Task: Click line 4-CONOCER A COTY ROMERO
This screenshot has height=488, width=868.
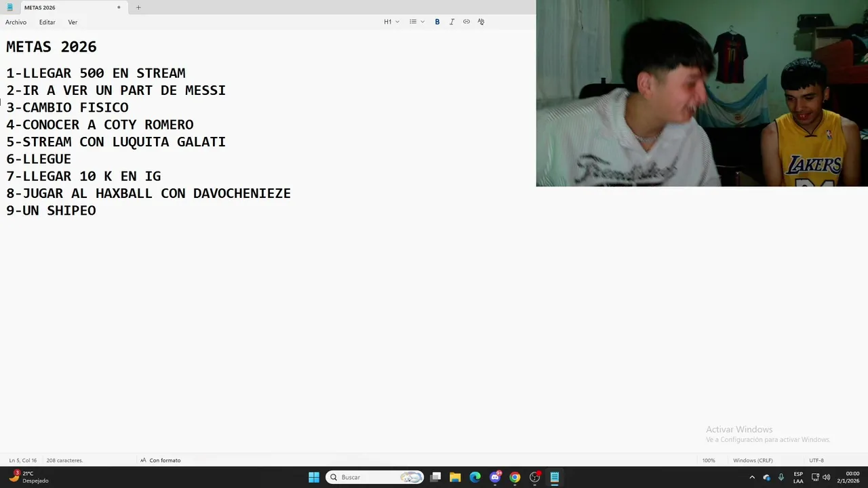Action: pos(100,125)
